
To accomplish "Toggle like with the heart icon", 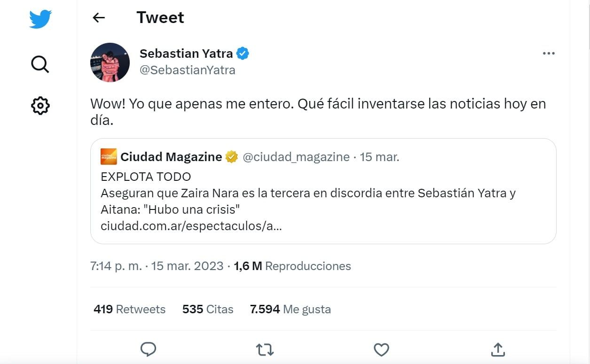I will pos(381,349).
